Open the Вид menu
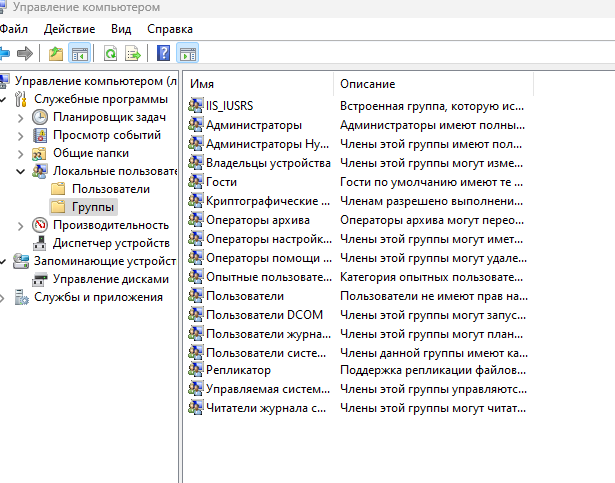This screenshot has width=615, height=483. [121, 29]
